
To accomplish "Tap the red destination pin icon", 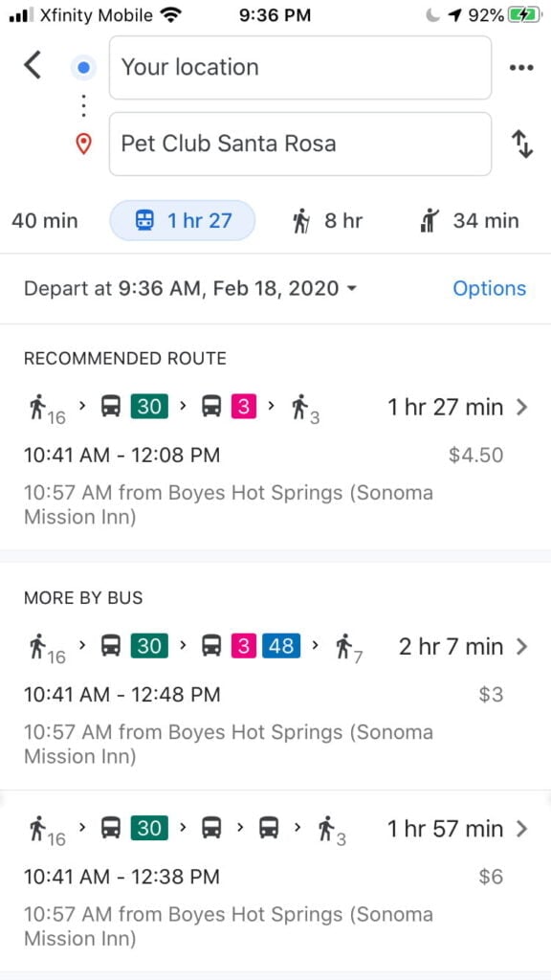I will point(84,145).
